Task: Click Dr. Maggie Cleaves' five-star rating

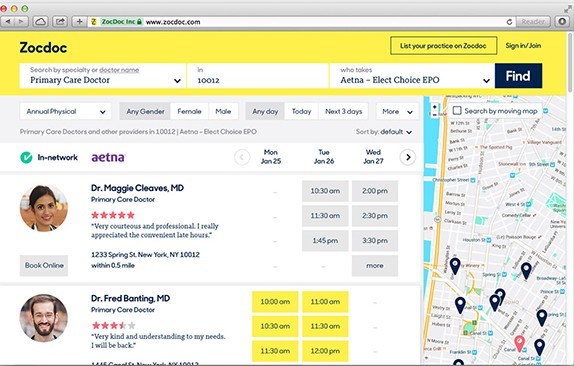Action: (x=113, y=215)
